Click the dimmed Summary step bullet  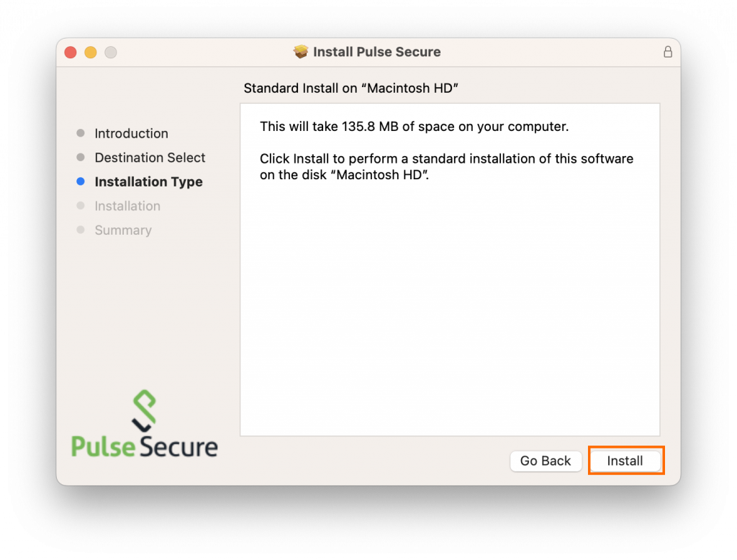[81, 230]
